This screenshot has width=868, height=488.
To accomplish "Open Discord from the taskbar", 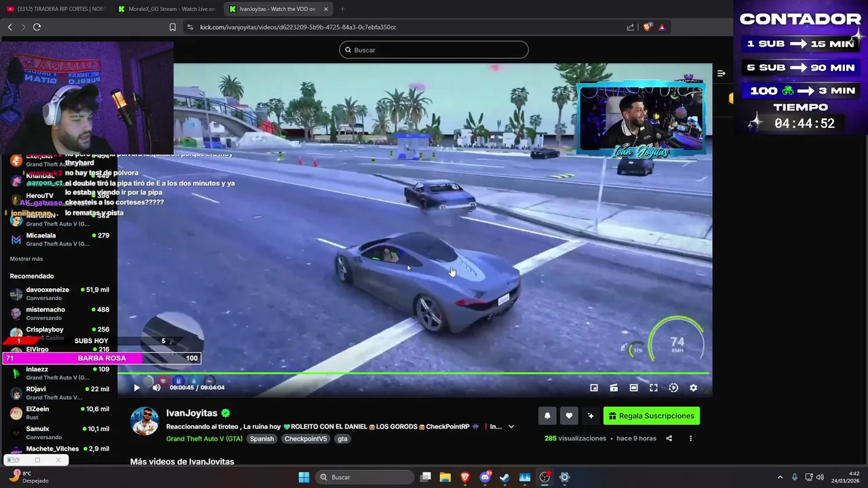I will [485, 477].
